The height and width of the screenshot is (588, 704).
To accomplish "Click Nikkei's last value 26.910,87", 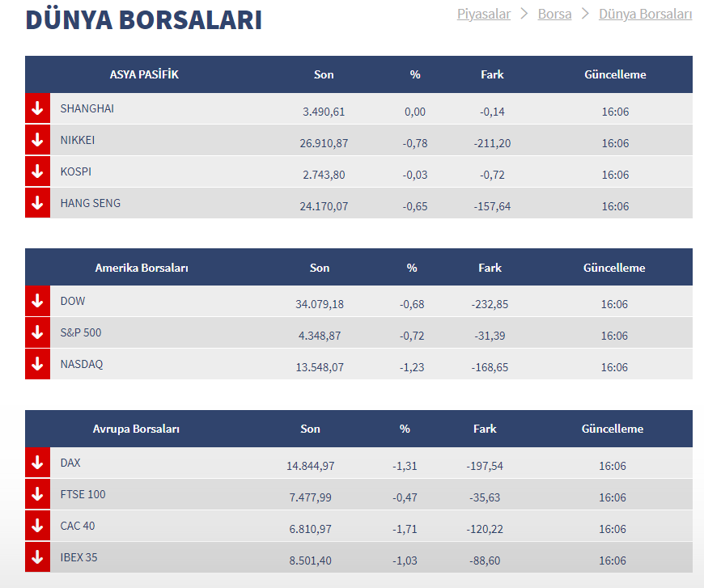I will [324, 143].
